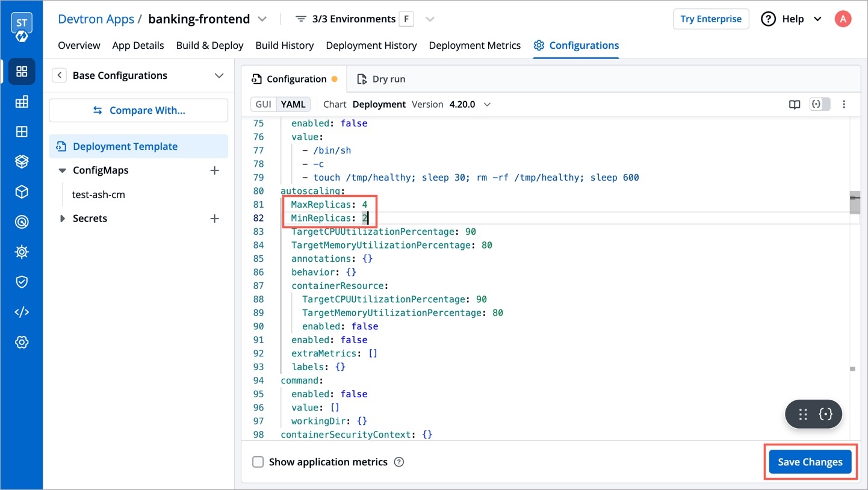Expand the Secrets tree section

[x=63, y=219]
